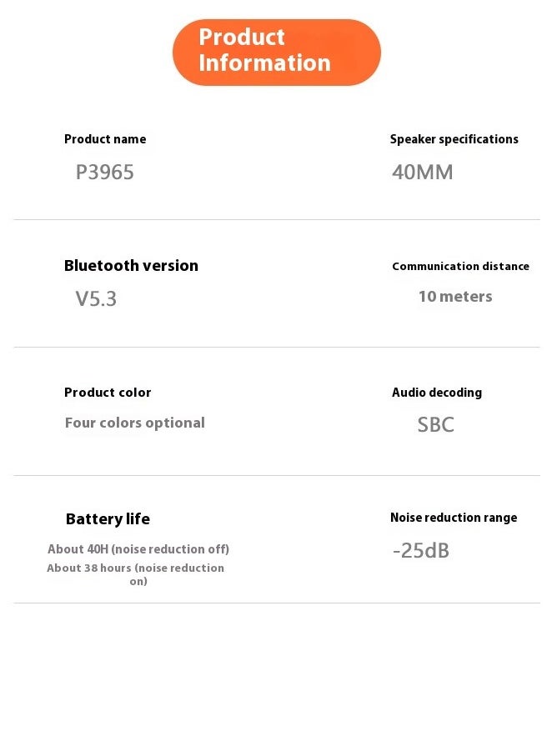Select the Product name label

click(x=105, y=139)
